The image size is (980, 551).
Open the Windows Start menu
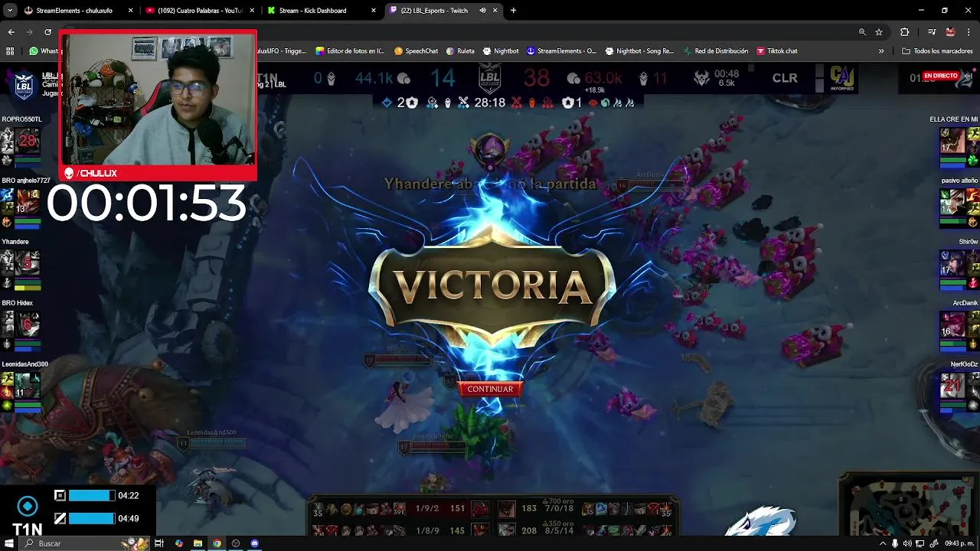click(9, 543)
